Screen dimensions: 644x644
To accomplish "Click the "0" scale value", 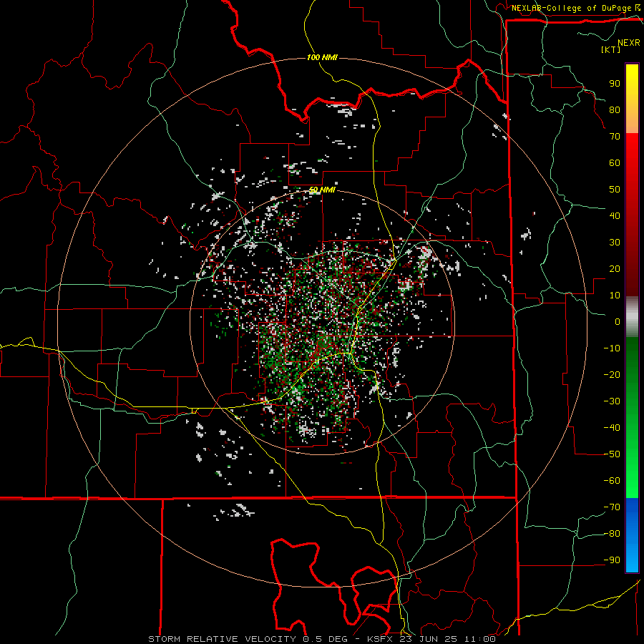I will pyautogui.click(x=618, y=321).
